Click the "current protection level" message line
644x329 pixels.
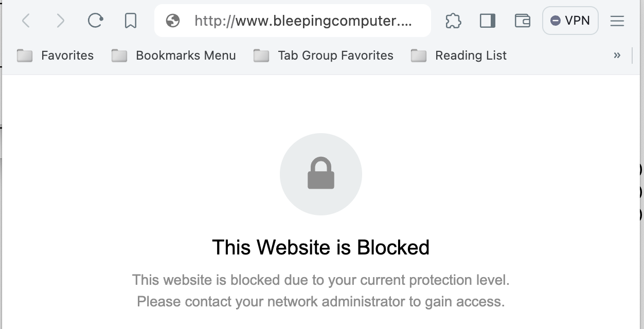click(320, 280)
